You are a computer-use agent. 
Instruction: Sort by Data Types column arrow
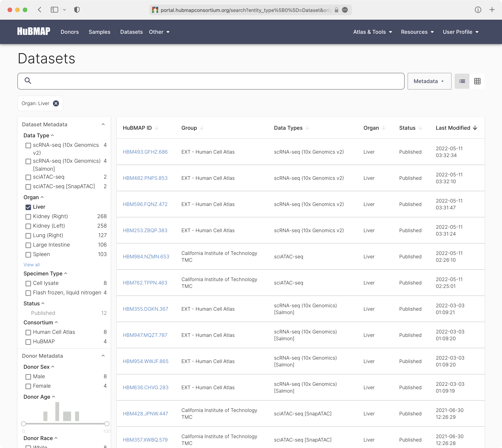307,128
